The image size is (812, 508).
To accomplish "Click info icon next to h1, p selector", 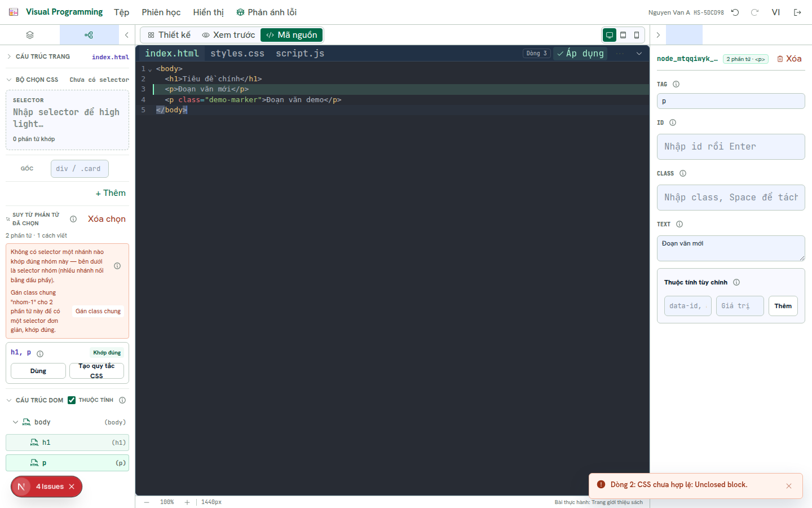I will [40, 354].
